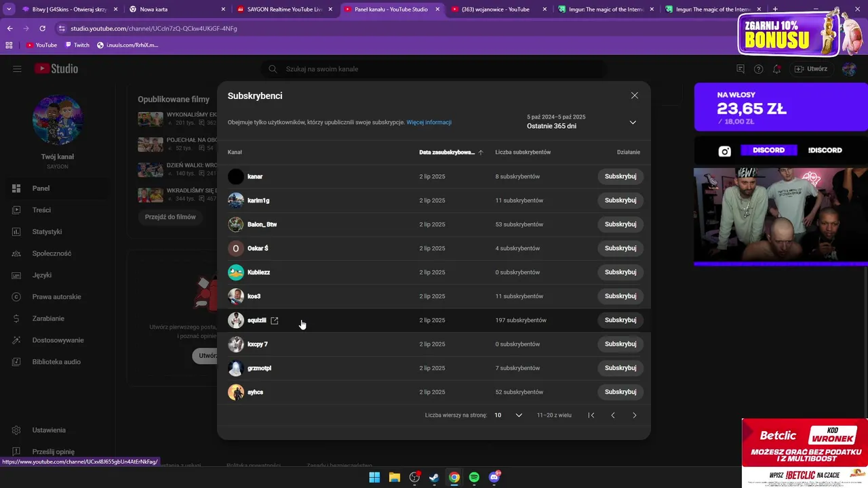Subscribe to Oskar Ś channel
Screen dimensions: 868x488
(x=620, y=248)
